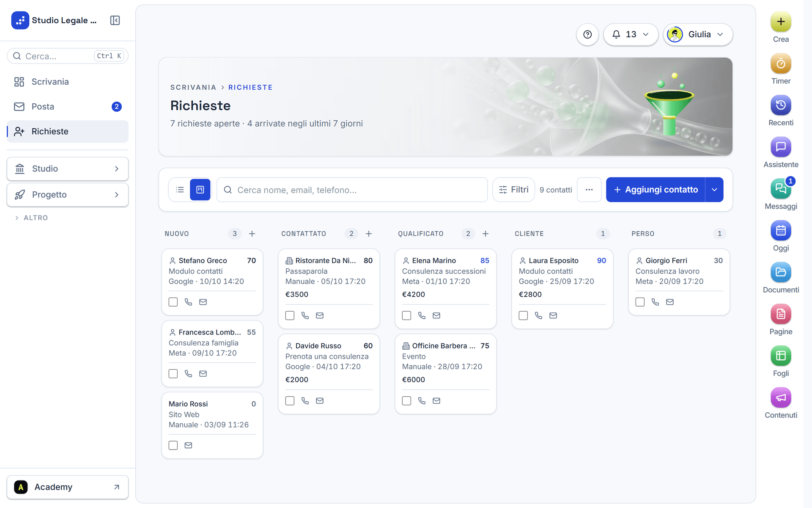This screenshot has height=508, width=812.
Task: Open the Fogli spreadsheet icon
Action: (x=781, y=356)
